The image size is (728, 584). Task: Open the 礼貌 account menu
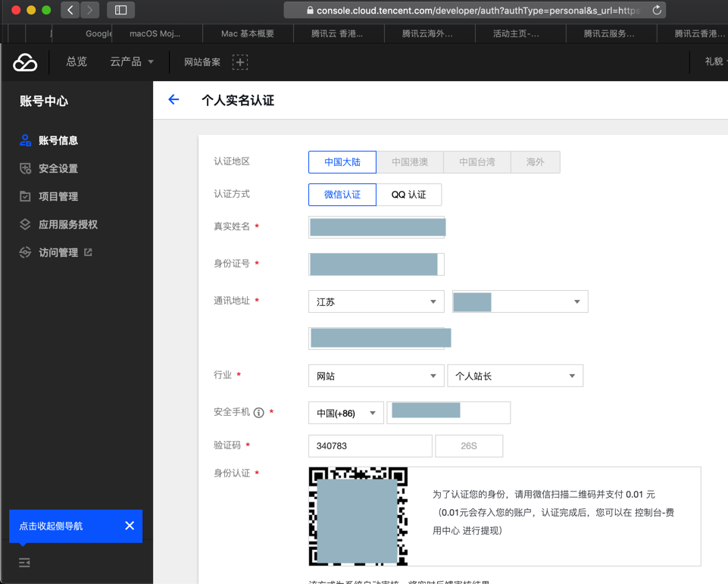(715, 61)
